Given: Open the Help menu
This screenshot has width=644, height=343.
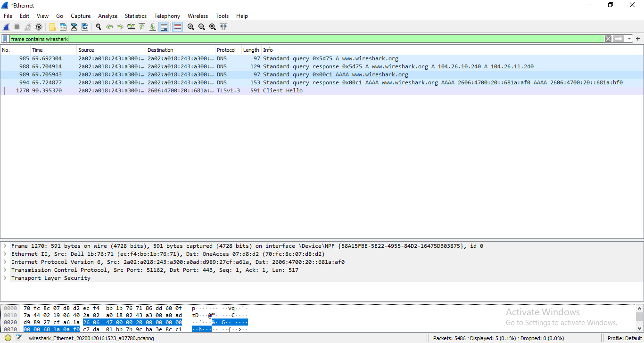Looking at the screenshot, I should (242, 16).
